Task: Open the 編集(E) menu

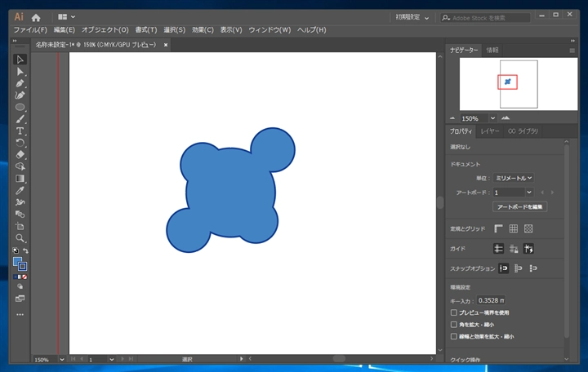Action: [x=65, y=29]
